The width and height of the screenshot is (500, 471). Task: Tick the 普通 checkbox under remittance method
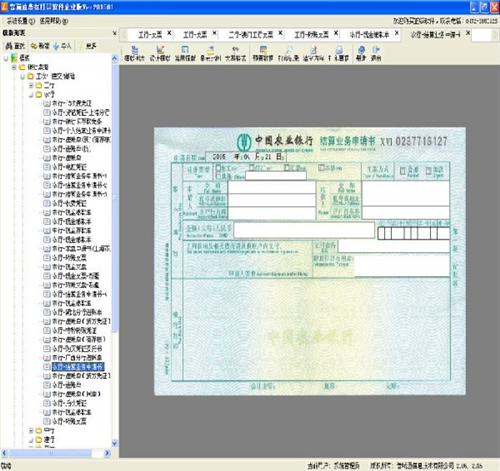pos(403,171)
